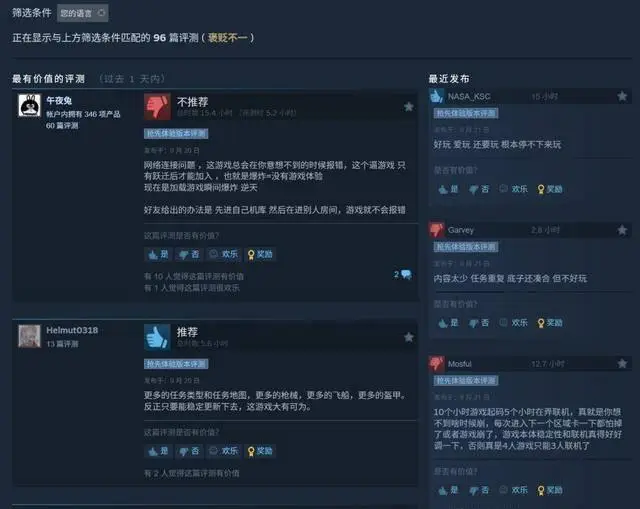Image resolution: width=640 pixels, height=509 pixels.
Task: Click star icon on 午夜兔's review
Action: point(408,107)
